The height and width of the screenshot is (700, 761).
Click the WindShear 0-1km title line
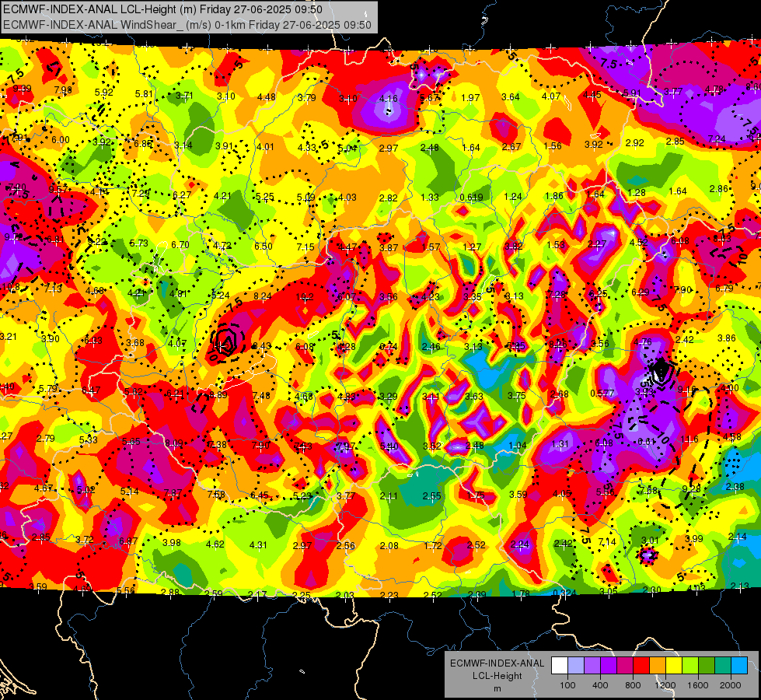pos(187,25)
